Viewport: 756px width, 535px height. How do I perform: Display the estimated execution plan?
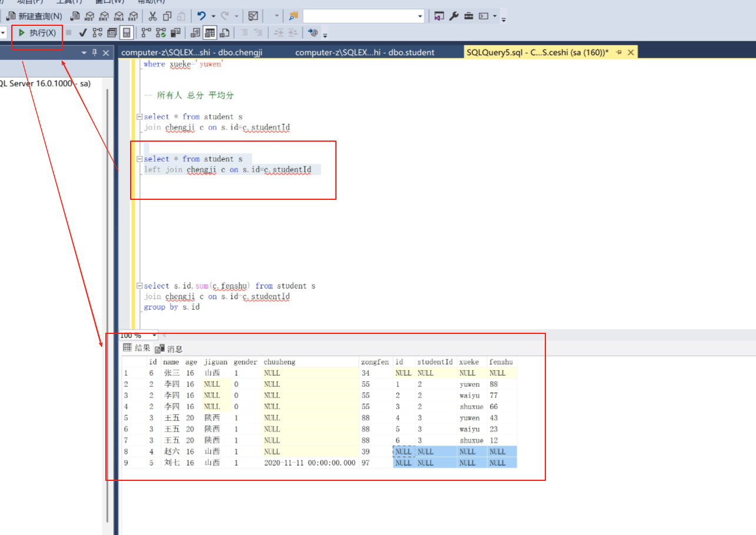tap(98, 33)
